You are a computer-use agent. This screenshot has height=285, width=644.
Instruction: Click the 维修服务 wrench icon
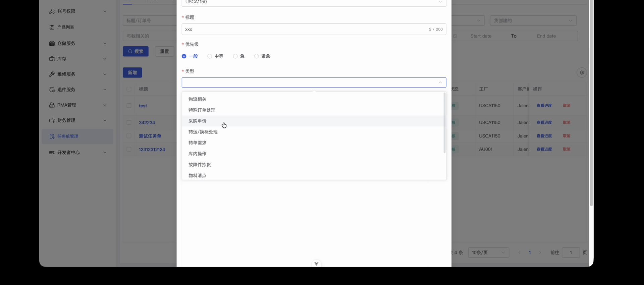click(52, 74)
